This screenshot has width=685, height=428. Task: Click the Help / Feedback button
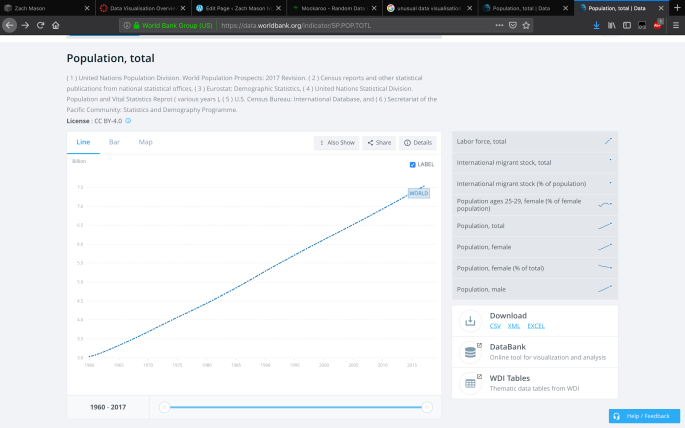pyautogui.click(x=644, y=416)
